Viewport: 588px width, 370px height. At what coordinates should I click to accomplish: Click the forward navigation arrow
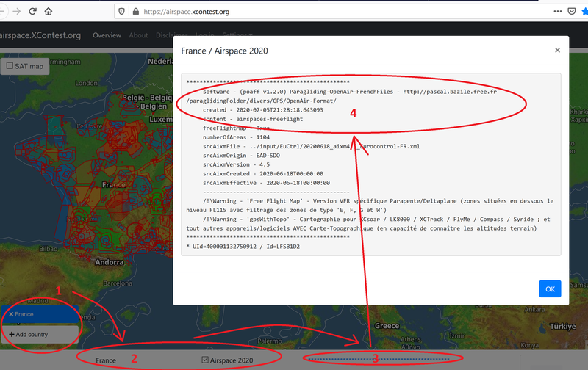(x=16, y=11)
